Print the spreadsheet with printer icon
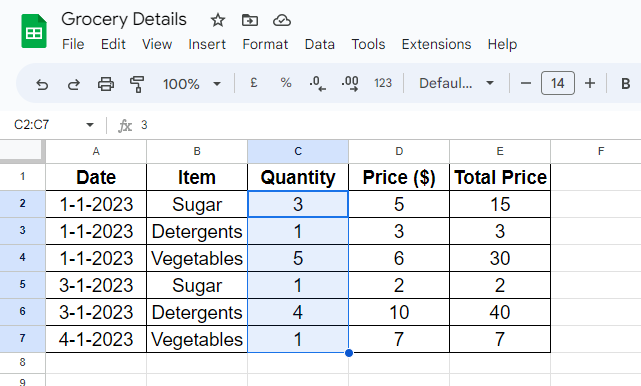Viewport: 641px width, 386px height. (106, 84)
